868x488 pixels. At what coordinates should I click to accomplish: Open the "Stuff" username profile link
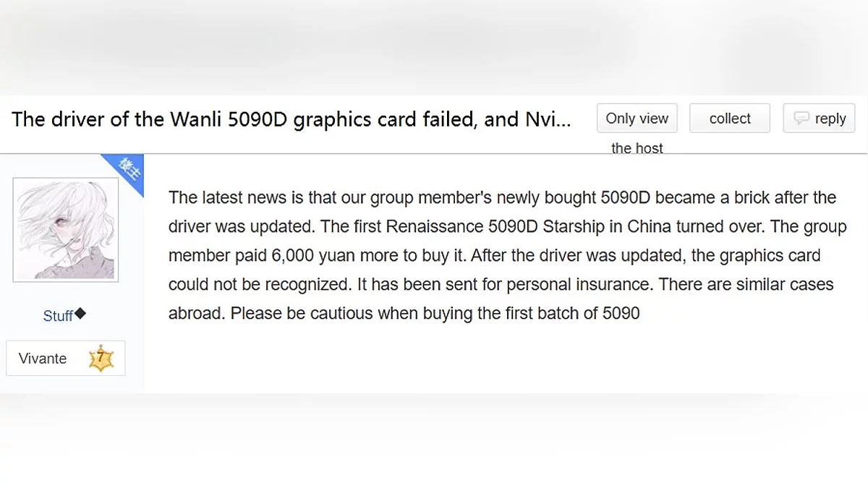click(58, 316)
